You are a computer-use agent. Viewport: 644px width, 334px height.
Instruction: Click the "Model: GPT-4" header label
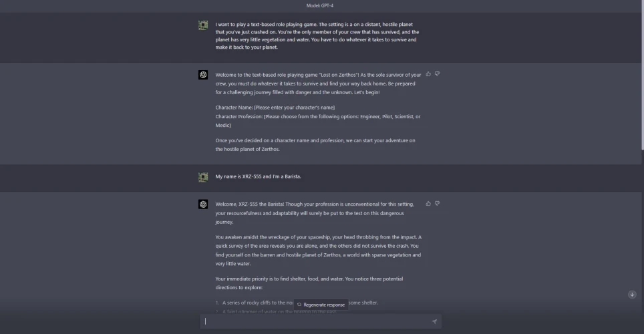point(322,5)
